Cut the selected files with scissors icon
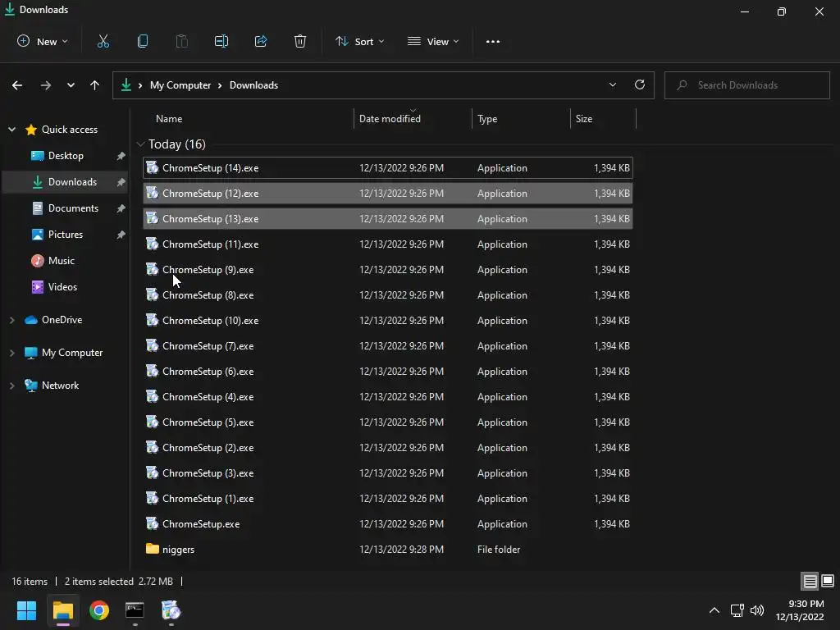Viewport: 840px width, 630px height. tap(103, 41)
